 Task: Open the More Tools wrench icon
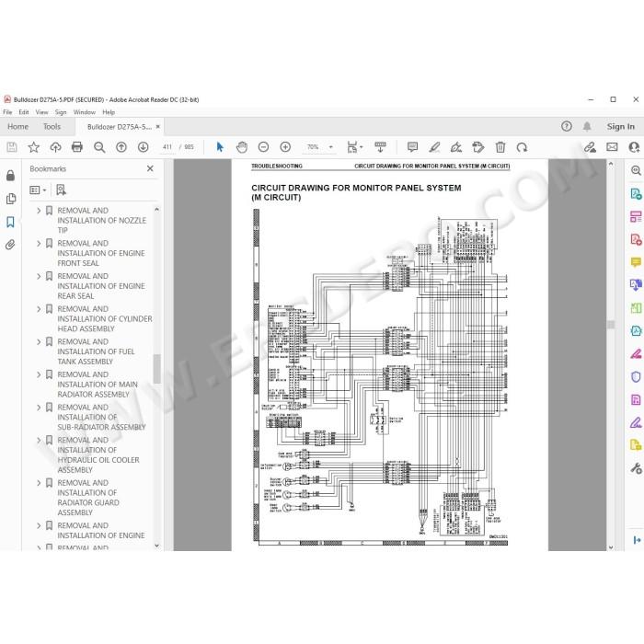coord(636,468)
